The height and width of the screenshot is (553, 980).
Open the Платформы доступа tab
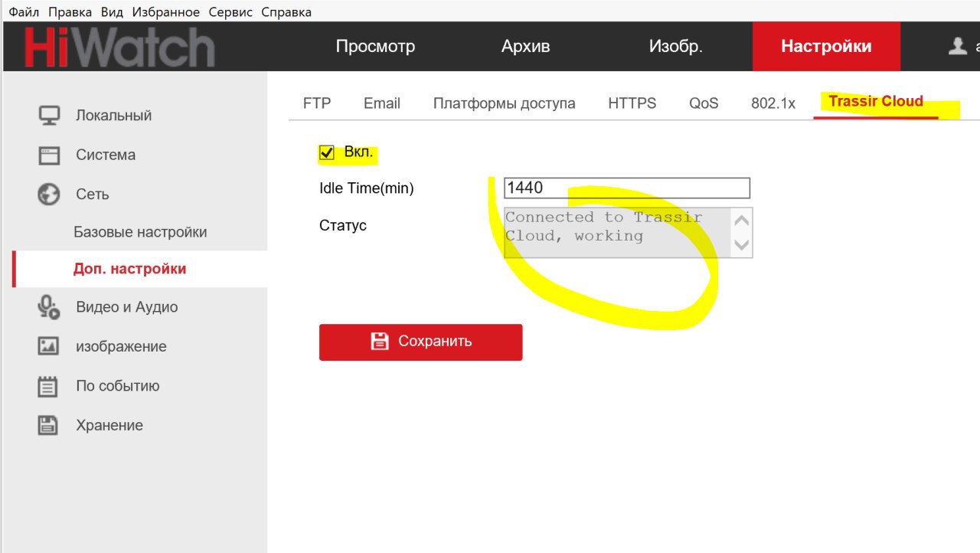click(505, 103)
